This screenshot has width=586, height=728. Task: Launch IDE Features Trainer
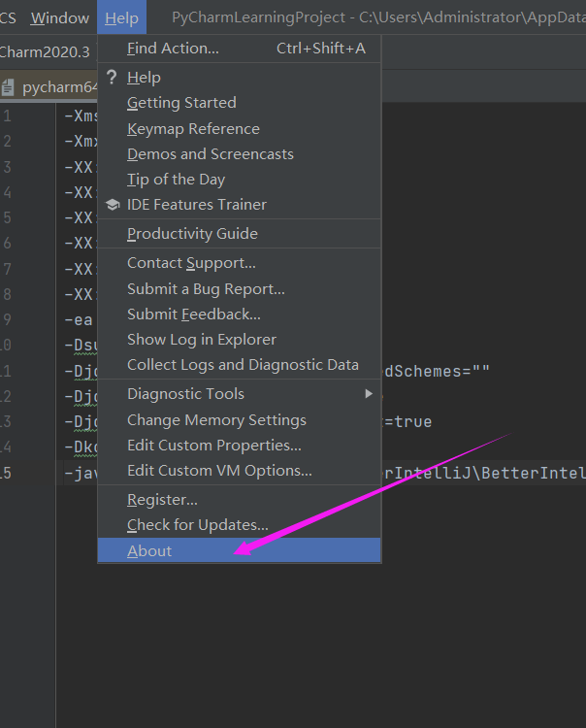pyautogui.click(x=240, y=205)
